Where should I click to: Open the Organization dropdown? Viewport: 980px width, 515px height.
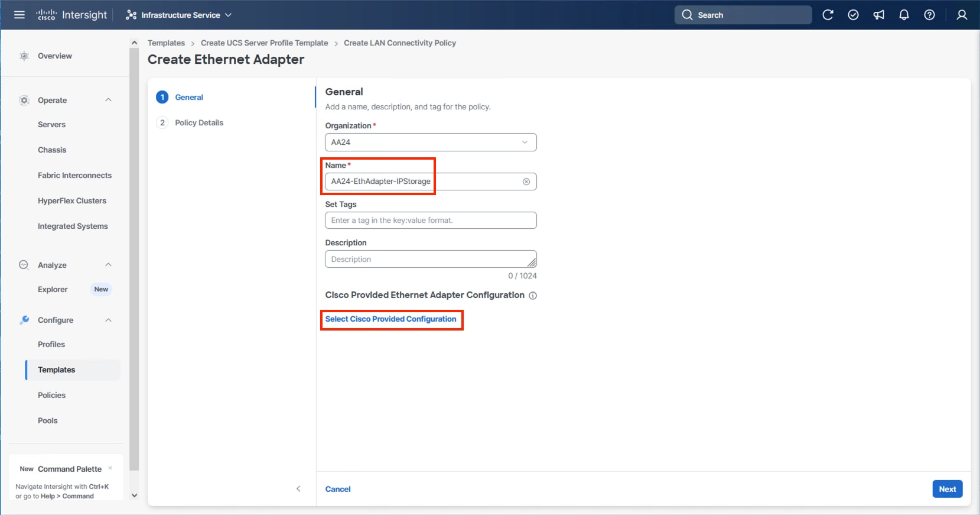[x=431, y=142]
